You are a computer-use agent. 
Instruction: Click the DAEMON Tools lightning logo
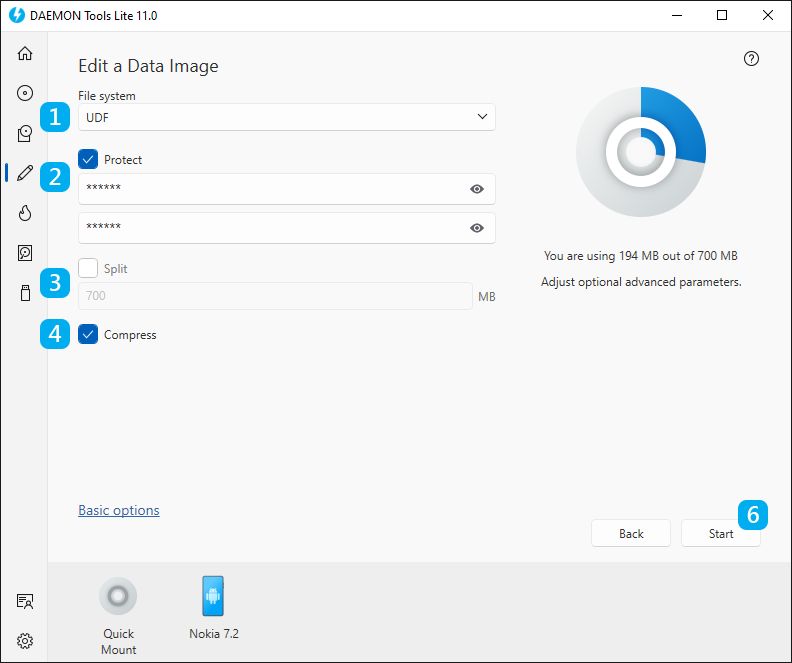pos(17,15)
